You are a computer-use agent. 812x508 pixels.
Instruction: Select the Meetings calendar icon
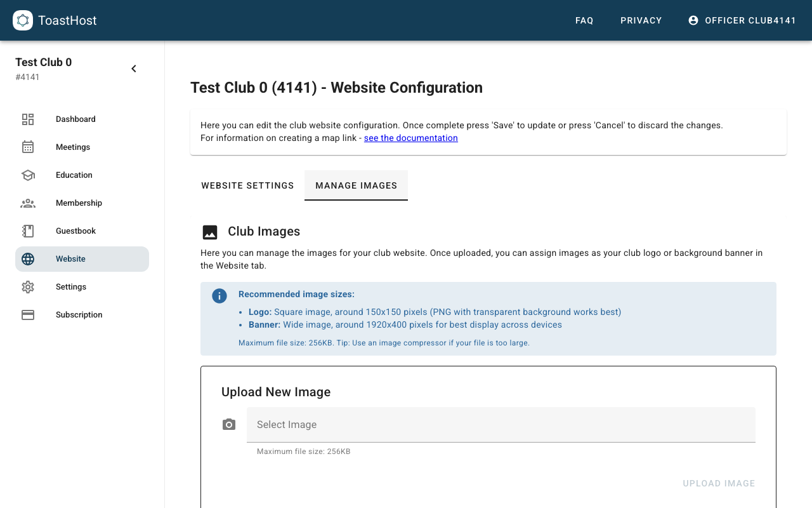[28, 147]
